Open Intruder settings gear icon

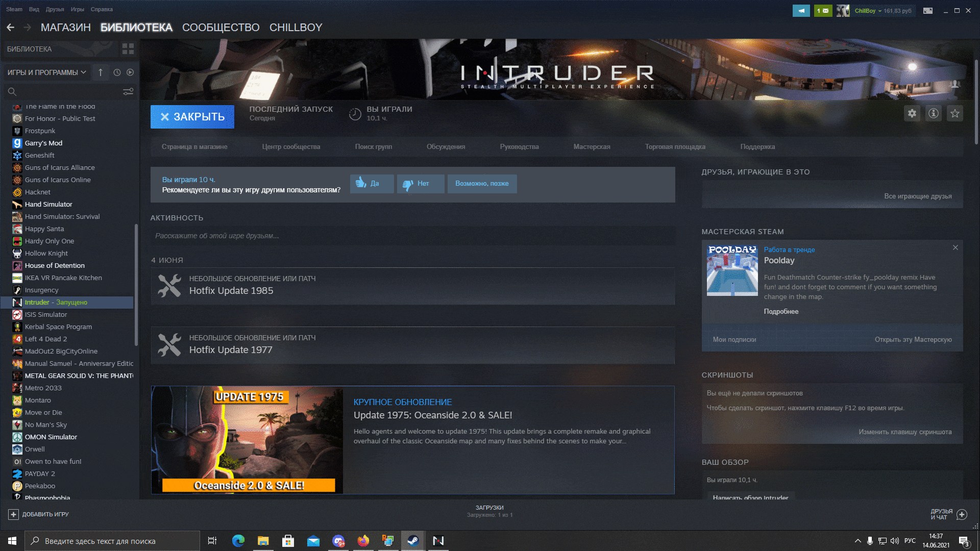click(x=912, y=113)
